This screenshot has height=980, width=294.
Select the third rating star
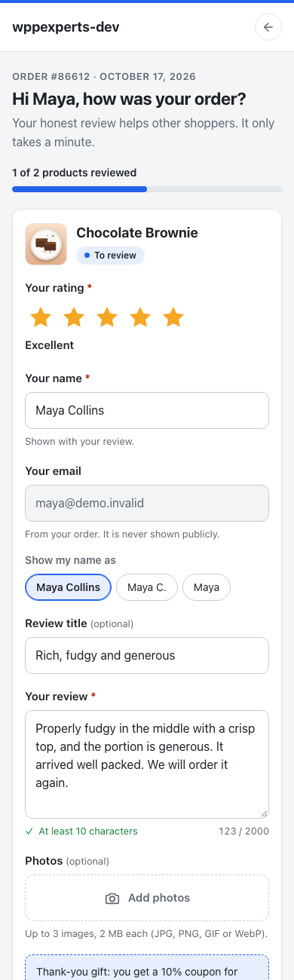click(107, 317)
